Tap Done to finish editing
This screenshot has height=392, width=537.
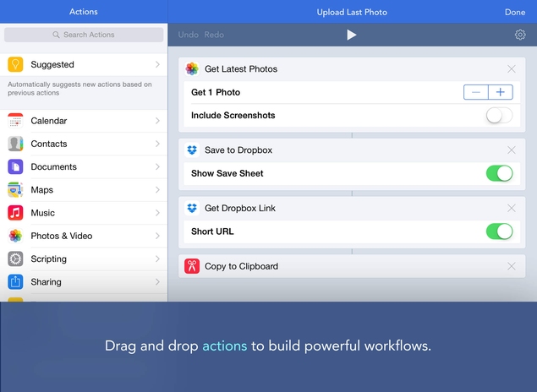(515, 12)
